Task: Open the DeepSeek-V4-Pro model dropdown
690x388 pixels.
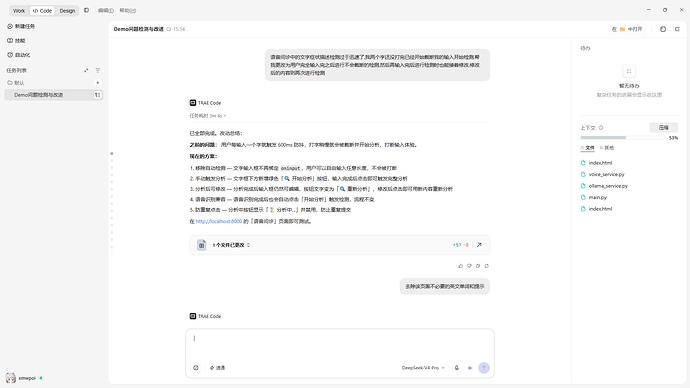Action: pos(423,368)
